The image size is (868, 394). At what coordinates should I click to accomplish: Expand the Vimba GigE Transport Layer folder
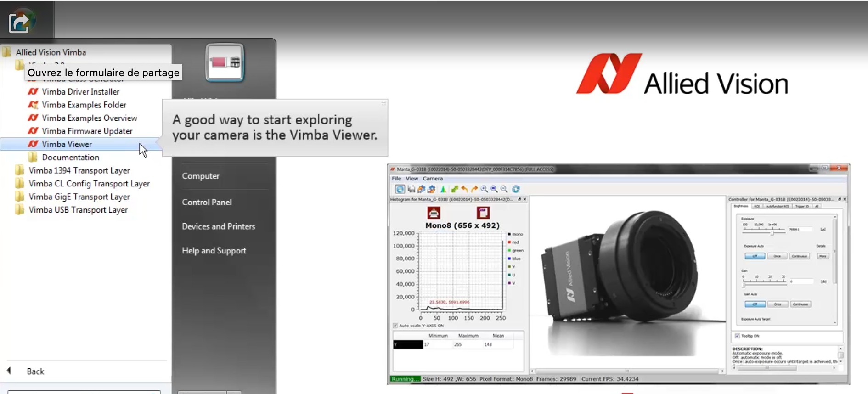(x=79, y=197)
